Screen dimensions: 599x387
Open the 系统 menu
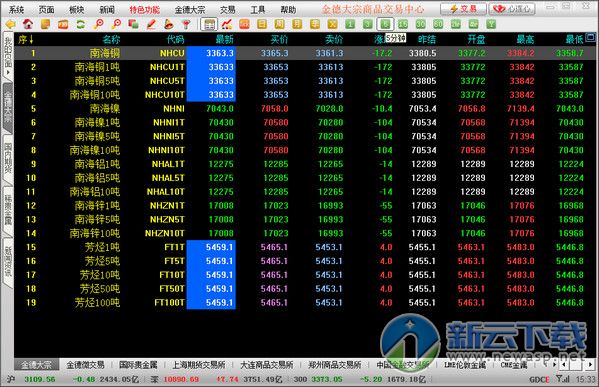(16, 10)
